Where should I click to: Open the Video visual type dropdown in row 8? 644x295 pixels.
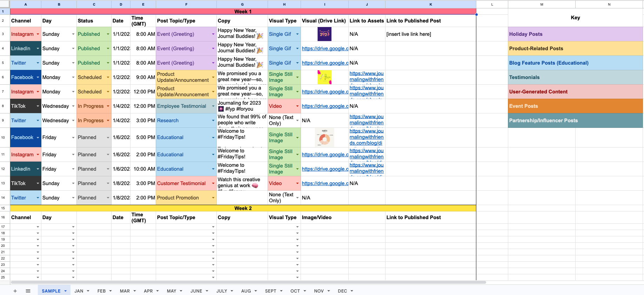(x=297, y=106)
